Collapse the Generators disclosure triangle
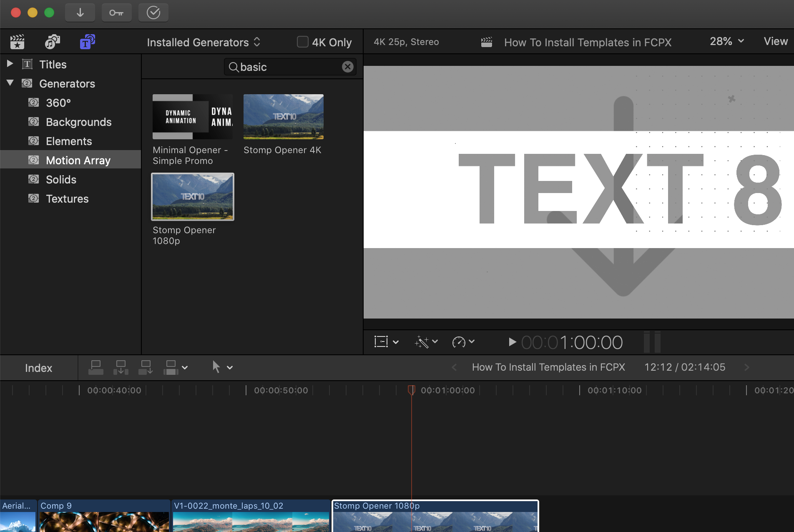The image size is (794, 532). pos(10,83)
